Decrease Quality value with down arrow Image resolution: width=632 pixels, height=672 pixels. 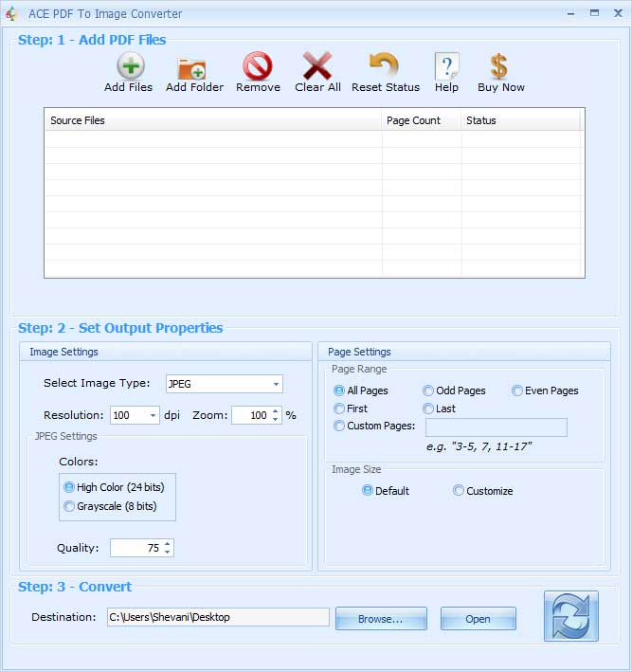pos(167,552)
